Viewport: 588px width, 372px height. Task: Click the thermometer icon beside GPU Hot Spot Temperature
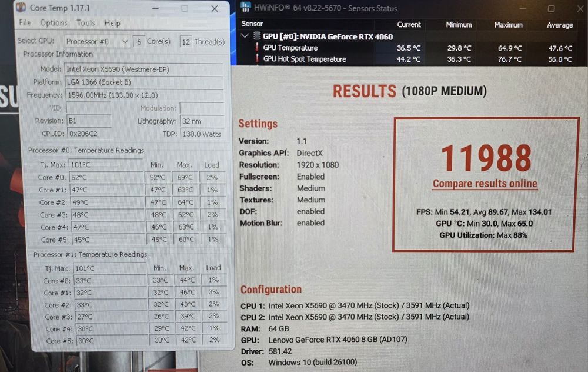[x=257, y=58]
